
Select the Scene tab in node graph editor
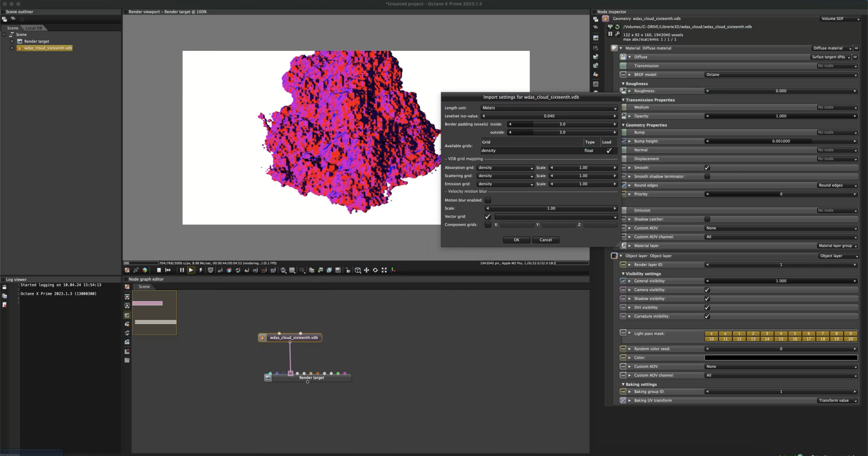tap(144, 287)
